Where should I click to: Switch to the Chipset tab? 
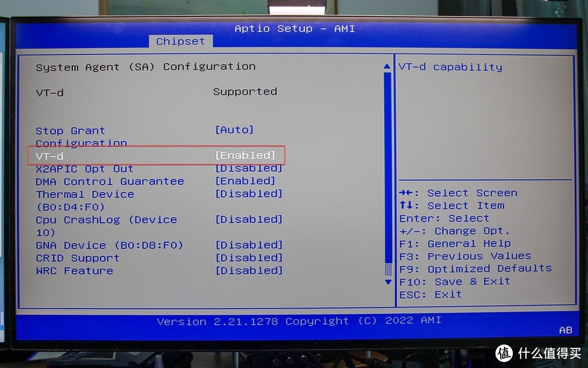180,41
